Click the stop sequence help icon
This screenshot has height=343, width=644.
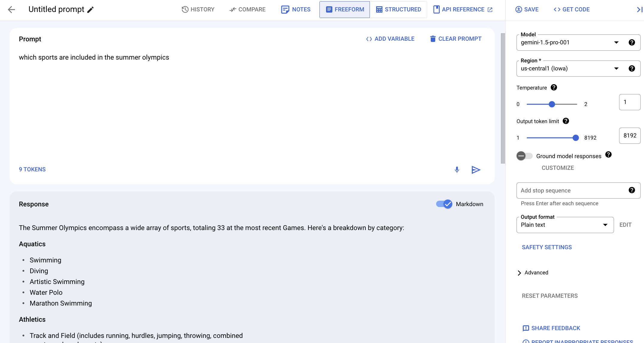click(632, 190)
